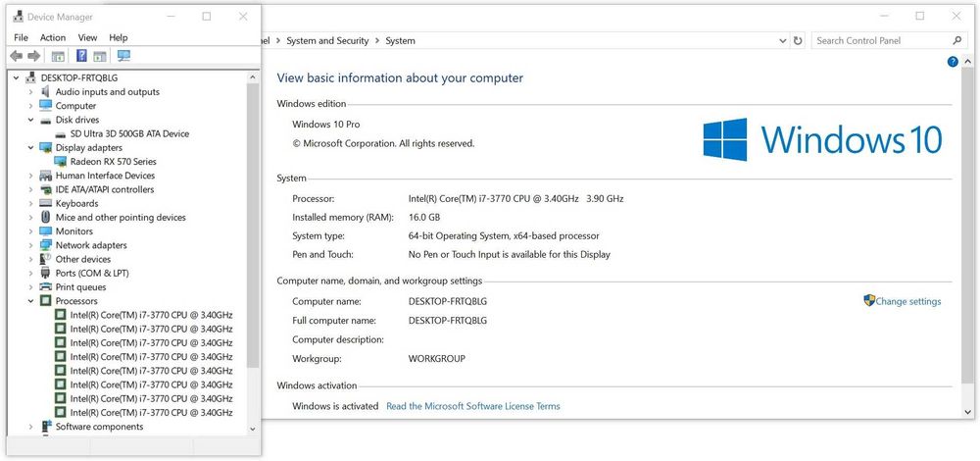
Task: Click the blue question mark Help toolbar icon
Action: [x=82, y=56]
